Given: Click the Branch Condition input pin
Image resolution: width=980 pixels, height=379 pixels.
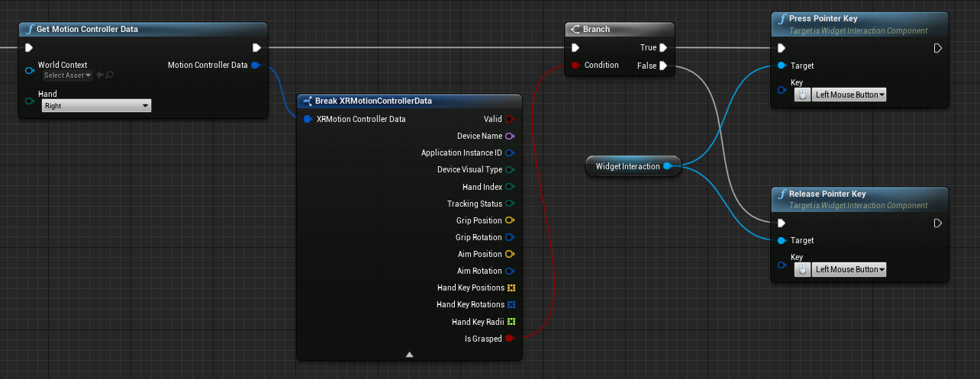Looking at the screenshot, I should (576, 65).
